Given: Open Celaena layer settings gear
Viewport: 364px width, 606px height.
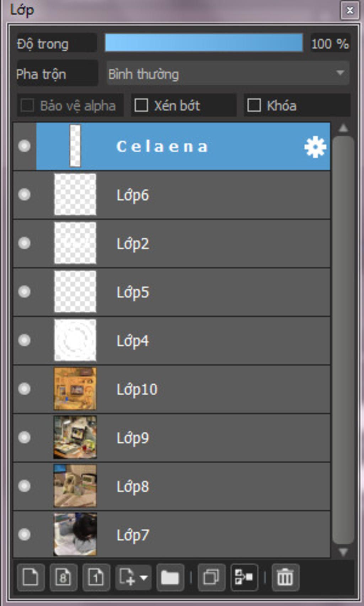Looking at the screenshot, I should coord(315,147).
